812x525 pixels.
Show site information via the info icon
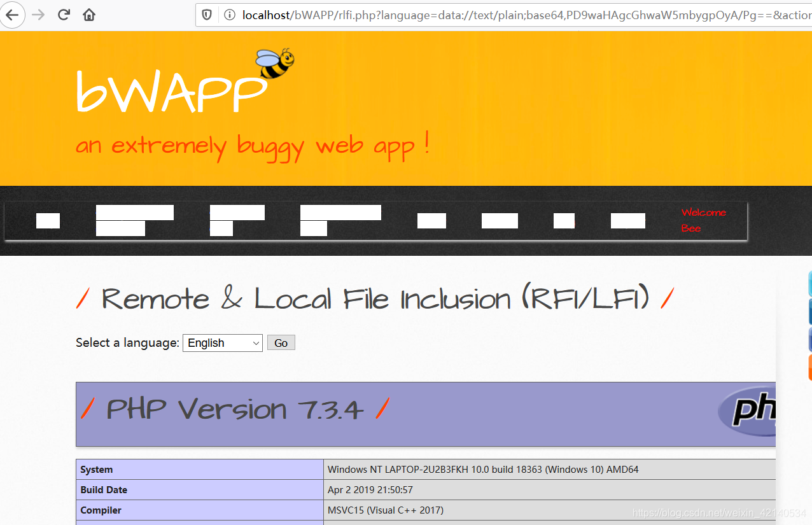229,15
